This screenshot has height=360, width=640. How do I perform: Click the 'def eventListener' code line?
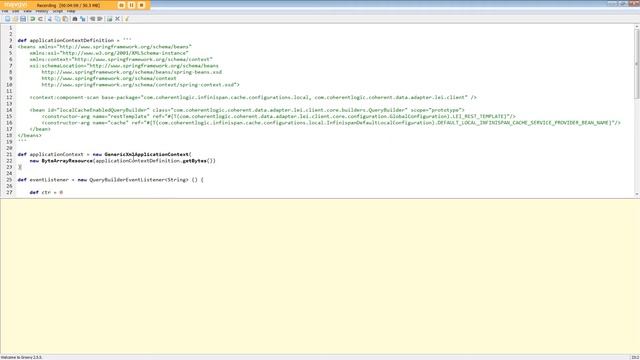click(x=110, y=180)
